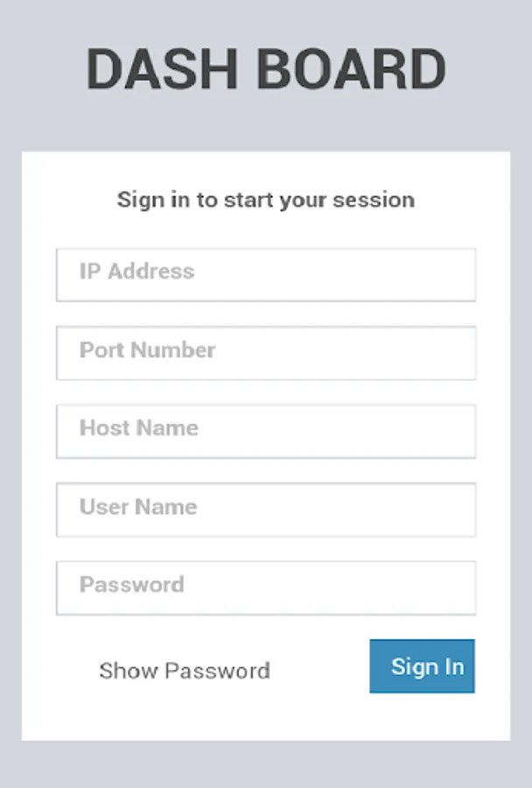This screenshot has height=788, width=532.
Task: Click the DASH BOARD title text
Action: tap(266, 70)
